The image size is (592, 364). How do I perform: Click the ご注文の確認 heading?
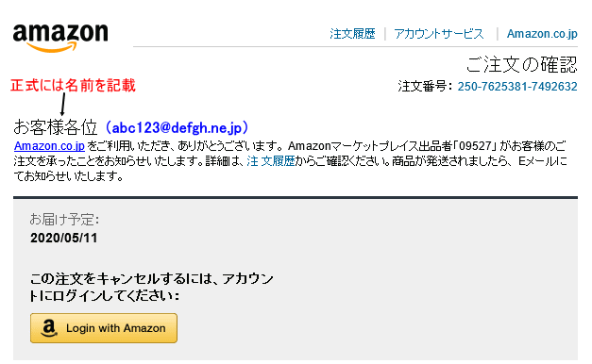click(x=522, y=64)
